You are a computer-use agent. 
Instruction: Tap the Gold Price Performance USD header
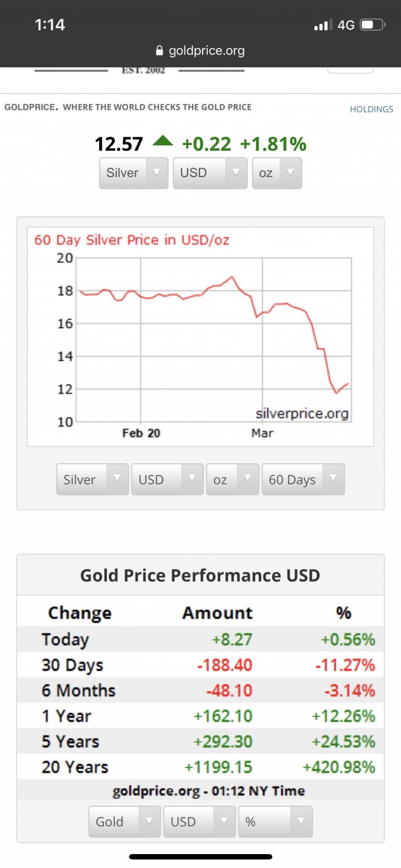point(200,575)
